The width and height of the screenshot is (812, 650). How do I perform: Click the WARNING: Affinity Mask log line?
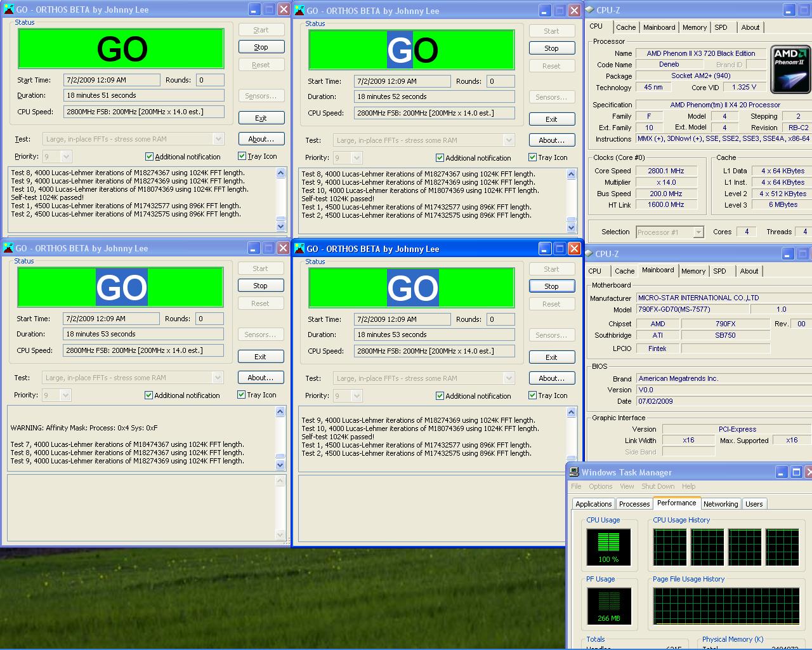pyautogui.click(x=84, y=428)
